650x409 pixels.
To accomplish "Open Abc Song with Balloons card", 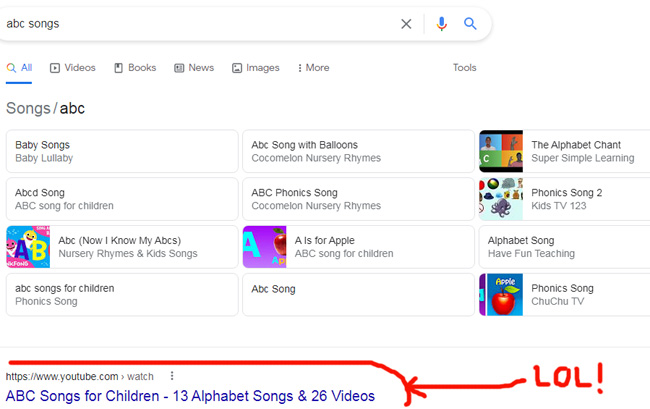I will click(358, 151).
